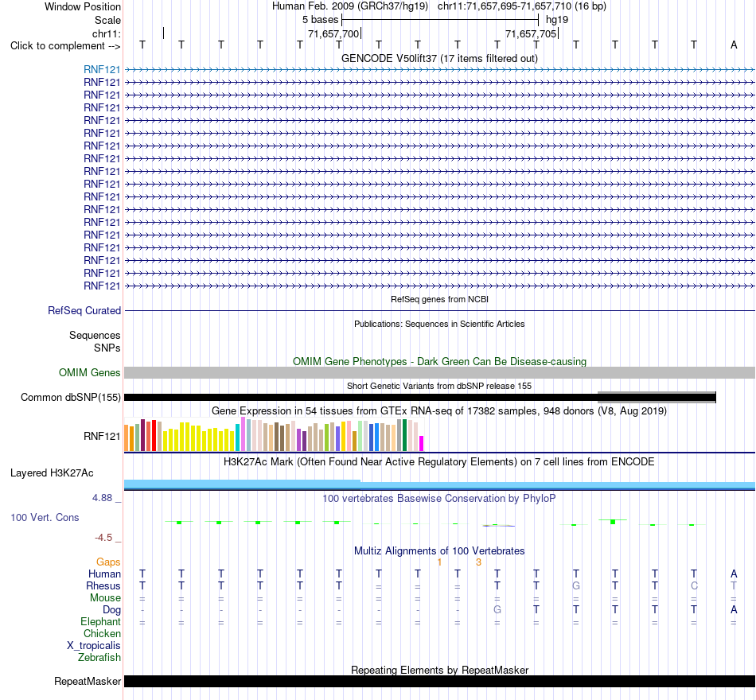This screenshot has height=700, width=756.
Task: Click the 'Human' alignment row label
Action: [x=104, y=574]
